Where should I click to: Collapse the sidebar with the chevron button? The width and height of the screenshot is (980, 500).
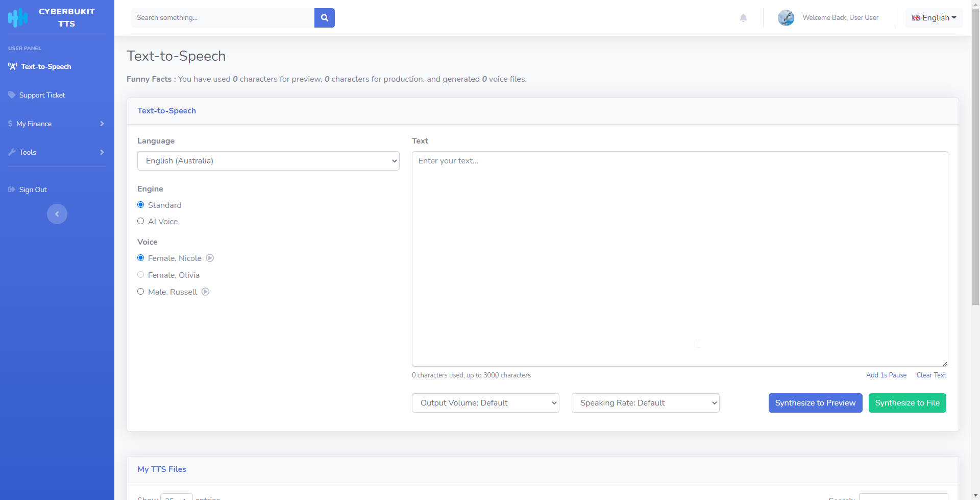click(x=57, y=213)
